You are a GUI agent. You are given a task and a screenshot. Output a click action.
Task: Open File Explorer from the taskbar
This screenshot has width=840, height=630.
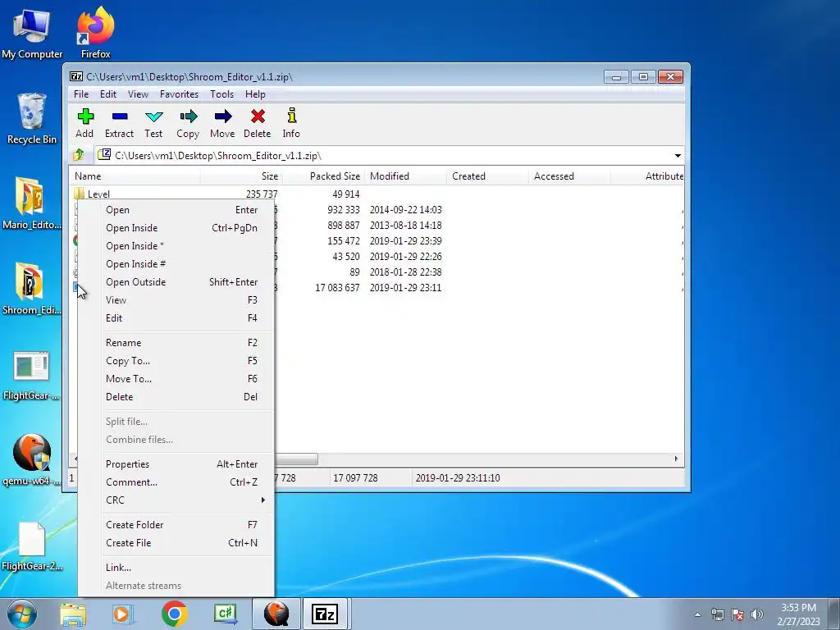coord(73,614)
